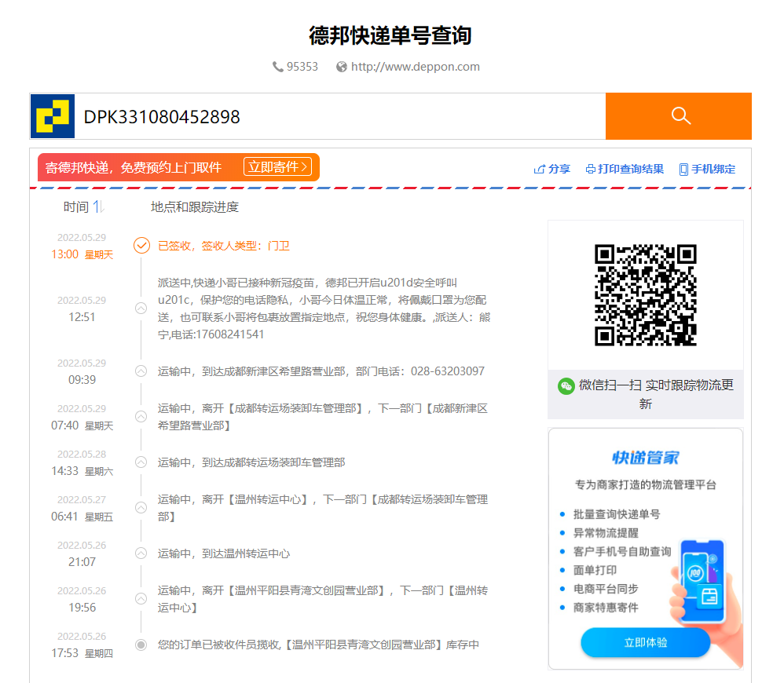Viewport: 784px width, 683px height.
Task: Click the status circle for the 14:33 entry
Action: click(141, 462)
